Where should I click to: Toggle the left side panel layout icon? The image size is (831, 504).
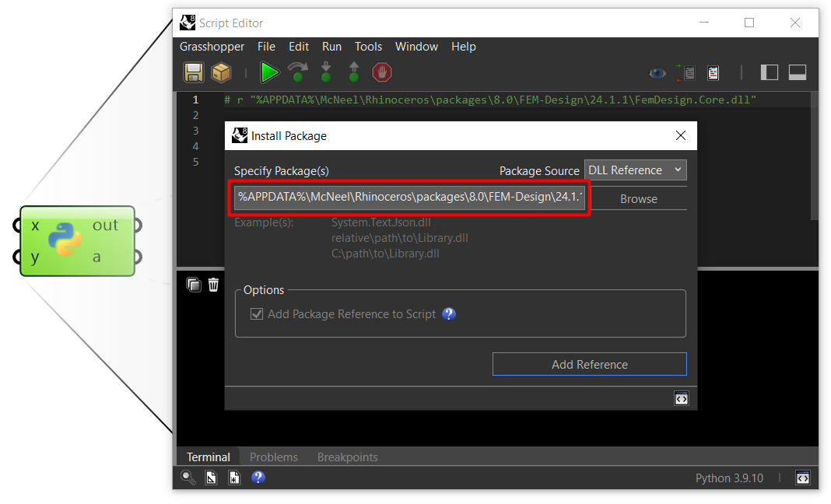tap(769, 72)
